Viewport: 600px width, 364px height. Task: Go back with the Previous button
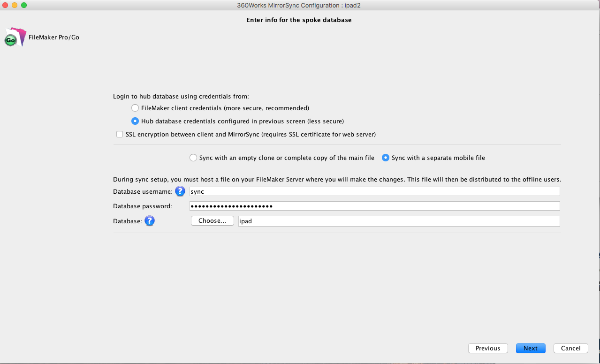[487, 348]
